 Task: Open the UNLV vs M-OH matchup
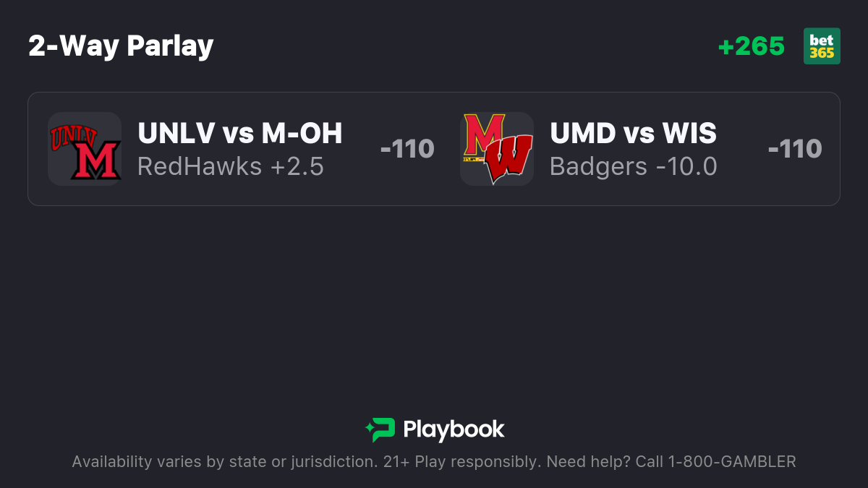click(240, 133)
